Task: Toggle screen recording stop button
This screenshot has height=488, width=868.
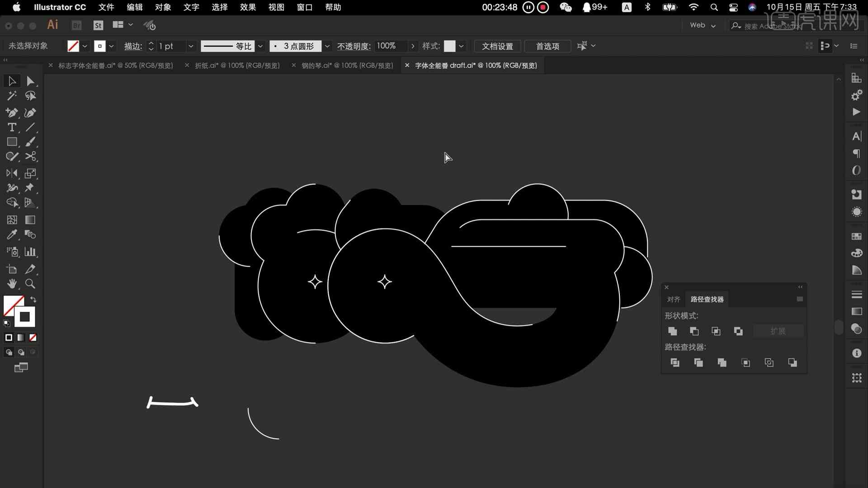Action: point(542,7)
